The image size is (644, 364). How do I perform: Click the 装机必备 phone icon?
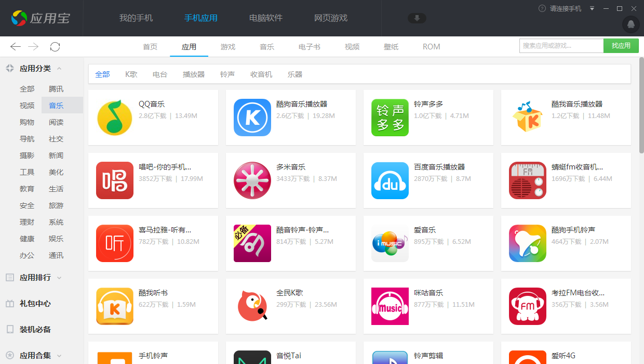click(x=9, y=330)
